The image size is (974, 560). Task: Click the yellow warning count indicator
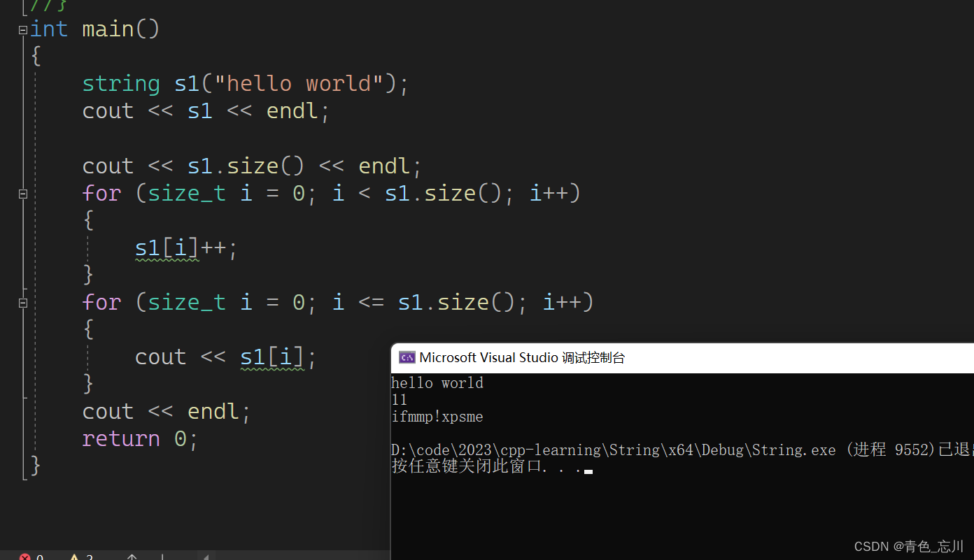pyautogui.click(x=80, y=557)
